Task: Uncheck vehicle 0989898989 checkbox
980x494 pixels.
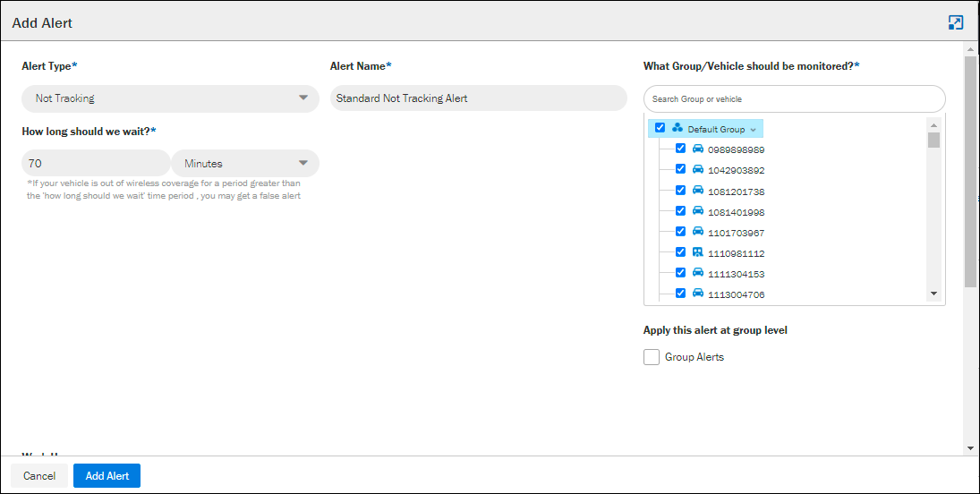Action: [x=680, y=149]
